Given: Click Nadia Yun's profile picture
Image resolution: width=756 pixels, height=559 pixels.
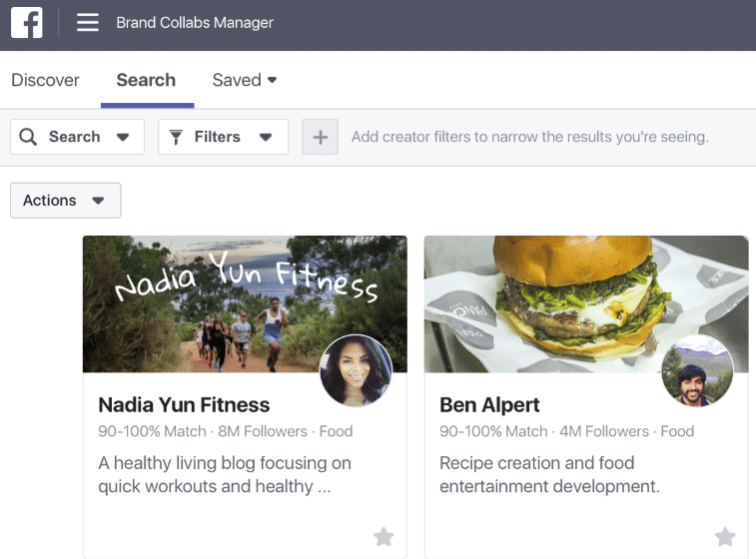Looking at the screenshot, I should [x=356, y=370].
